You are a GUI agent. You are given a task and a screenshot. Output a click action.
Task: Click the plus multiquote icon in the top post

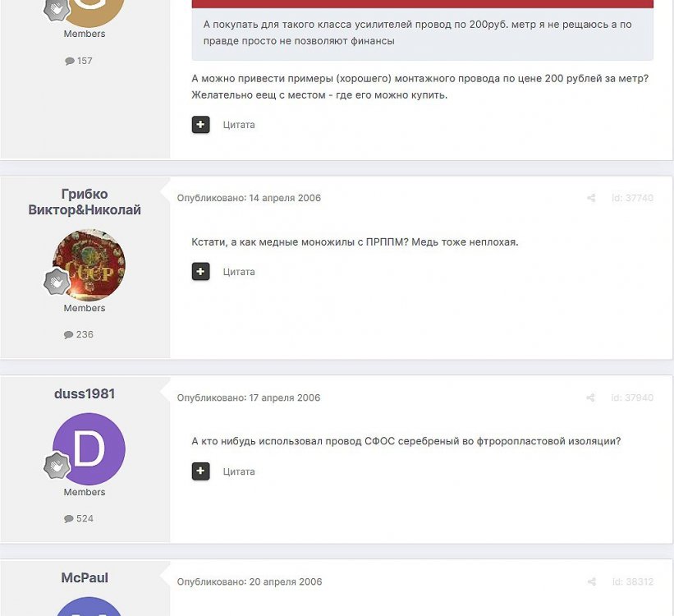pyautogui.click(x=200, y=125)
